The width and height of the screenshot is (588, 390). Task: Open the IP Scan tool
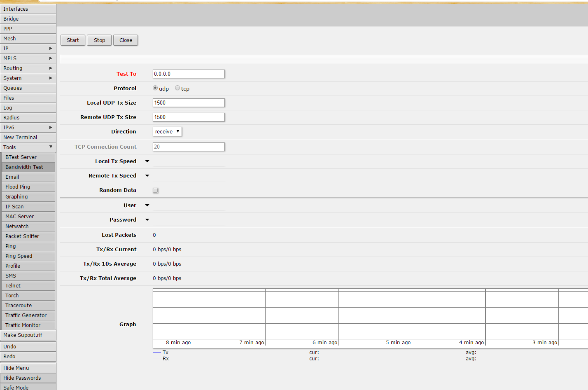28,207
